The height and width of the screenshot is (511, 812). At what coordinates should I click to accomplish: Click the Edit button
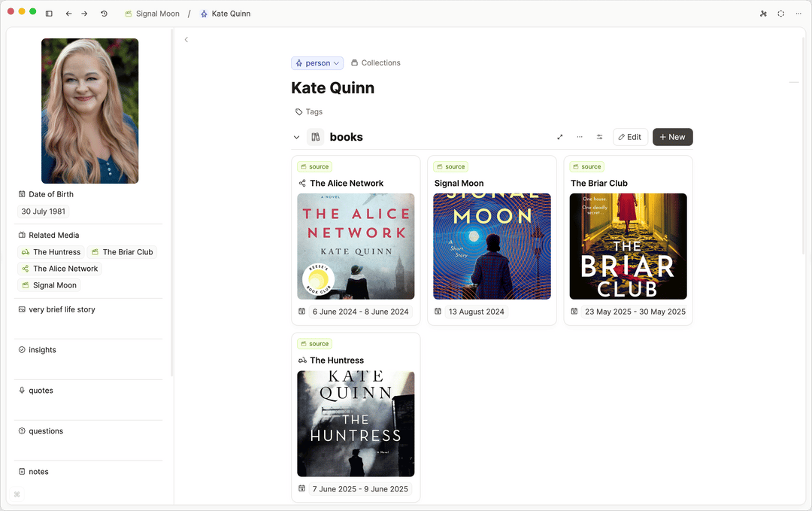[630, 137]
